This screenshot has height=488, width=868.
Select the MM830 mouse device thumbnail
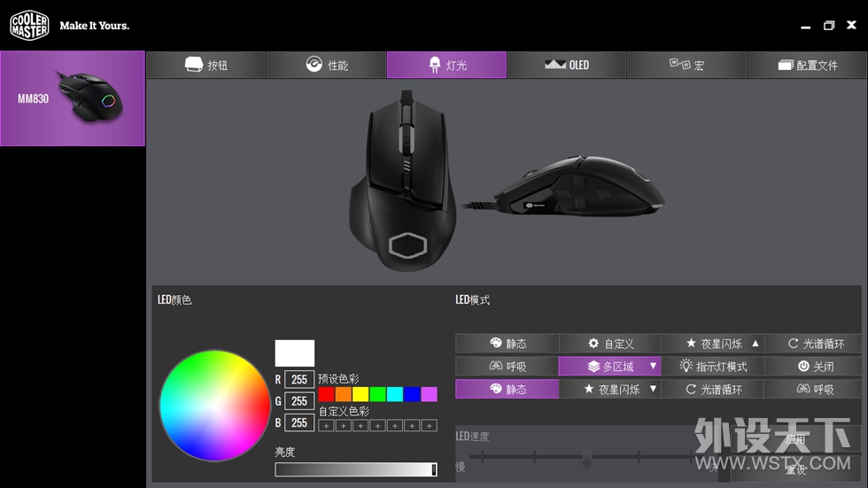[73, 98]
